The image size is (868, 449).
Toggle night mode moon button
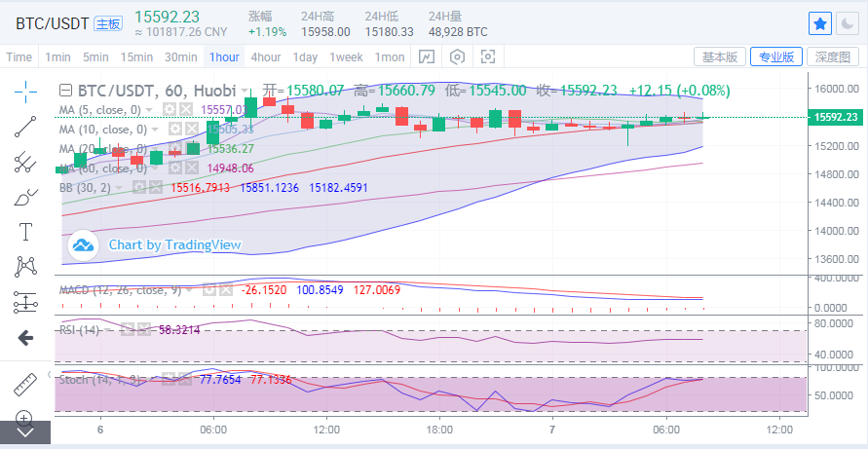(848, 23)
